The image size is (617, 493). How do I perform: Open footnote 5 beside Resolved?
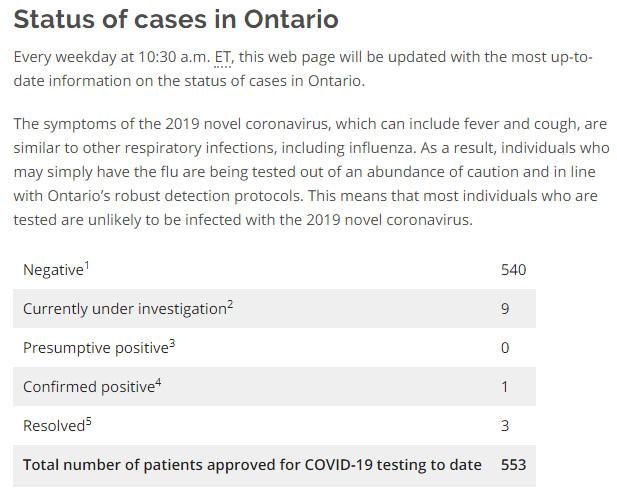point(89,421)
